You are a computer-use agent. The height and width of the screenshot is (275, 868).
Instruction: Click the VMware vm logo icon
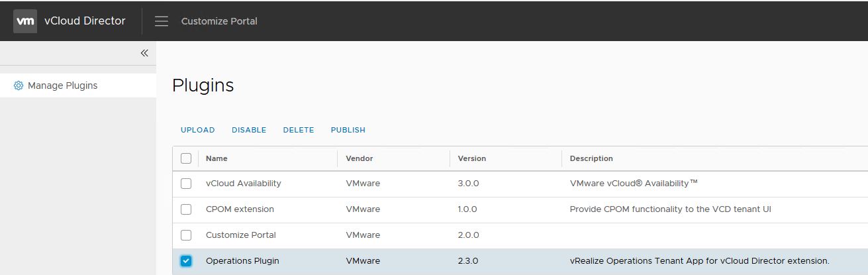tap(25, 21)
